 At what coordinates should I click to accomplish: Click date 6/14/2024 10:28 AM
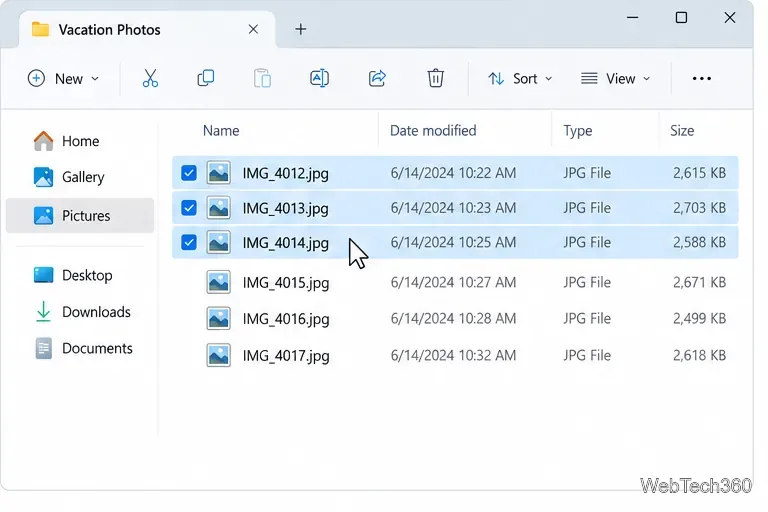[453, 318]
